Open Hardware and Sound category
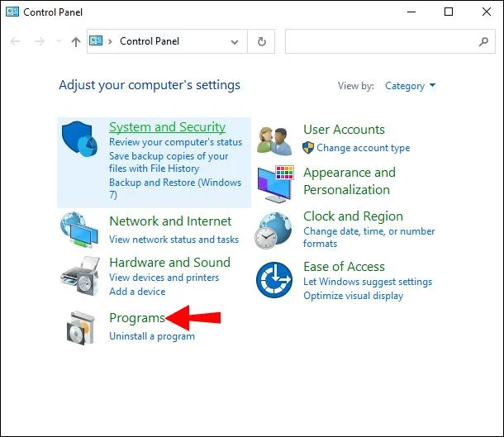 [169, 262]
